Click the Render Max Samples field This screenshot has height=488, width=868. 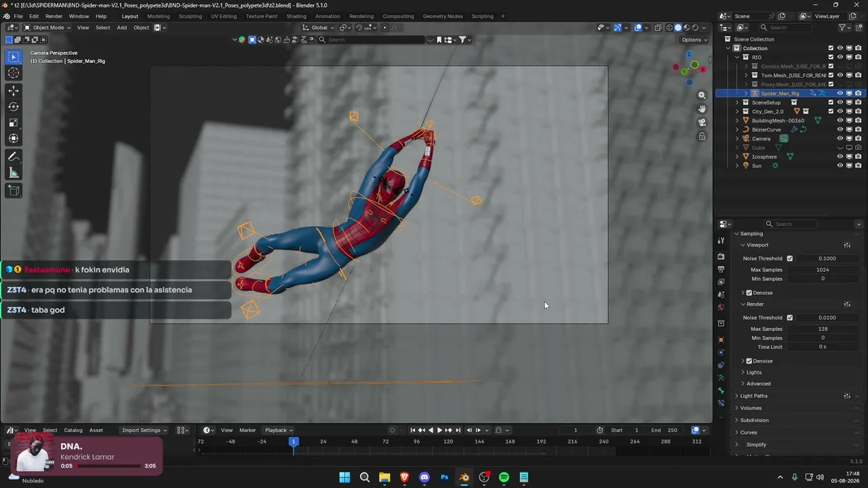823,329
